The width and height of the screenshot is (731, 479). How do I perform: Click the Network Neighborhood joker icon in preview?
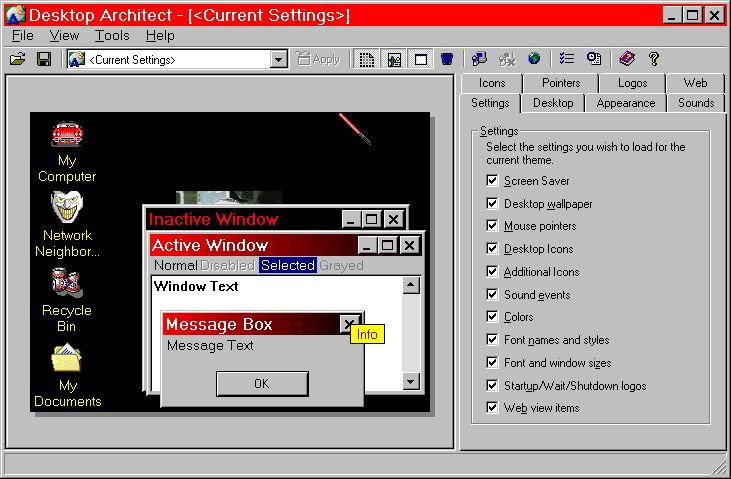click(67, 207)
